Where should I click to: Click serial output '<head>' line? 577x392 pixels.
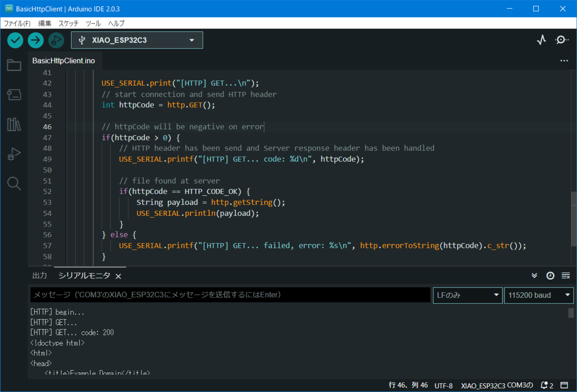(x=41, y=364)
